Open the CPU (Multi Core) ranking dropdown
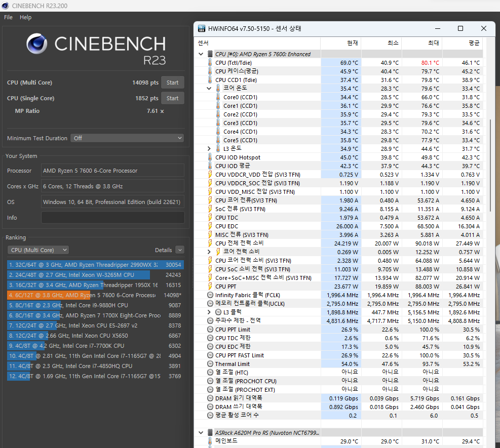 click(39, 250)
